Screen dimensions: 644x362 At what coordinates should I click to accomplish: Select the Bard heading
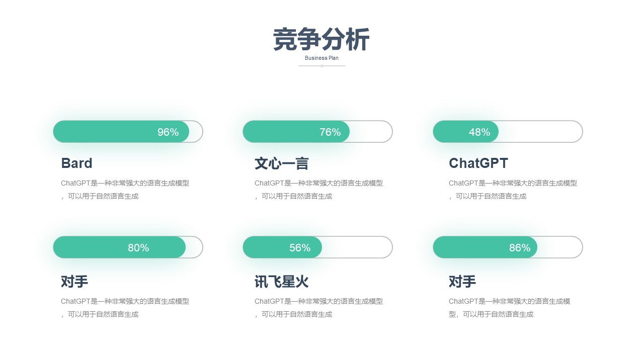pos(76,163)
